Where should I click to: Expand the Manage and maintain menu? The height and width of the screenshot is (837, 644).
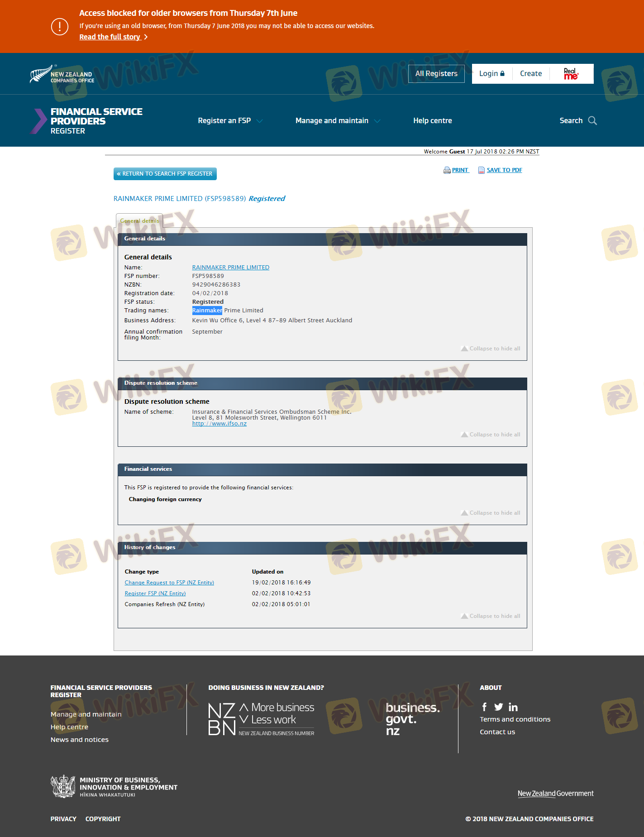coord(338,120)
